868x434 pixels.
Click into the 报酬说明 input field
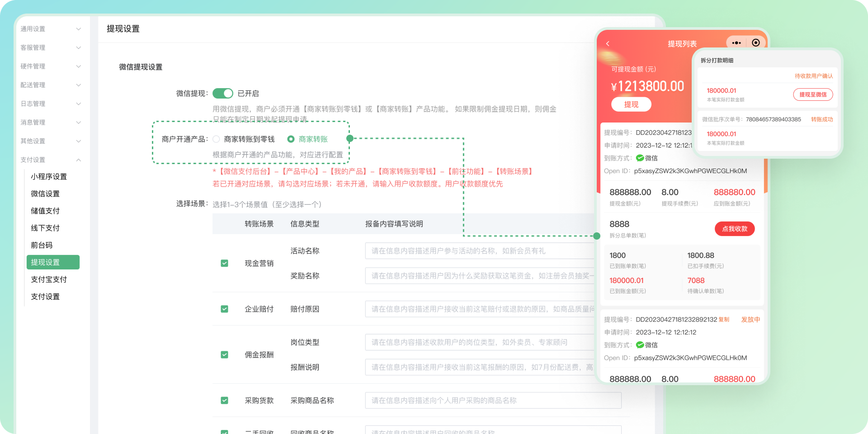click(x=480, y=367)
